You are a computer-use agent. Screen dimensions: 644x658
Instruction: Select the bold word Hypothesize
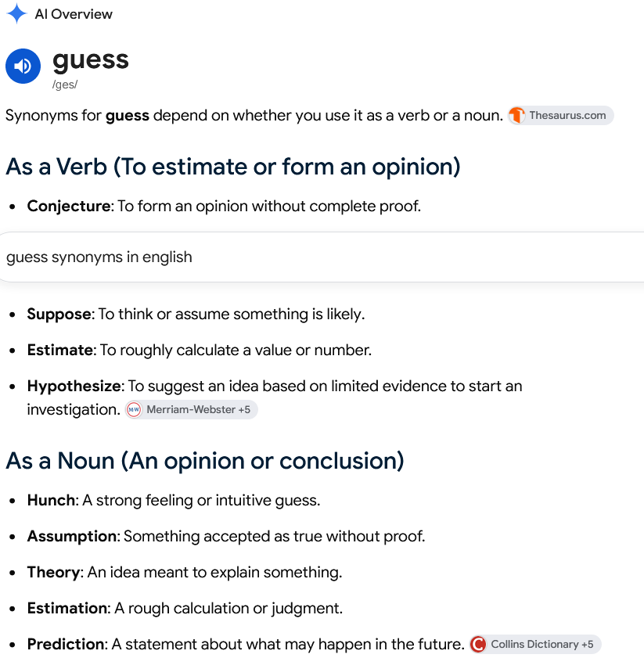74,386
